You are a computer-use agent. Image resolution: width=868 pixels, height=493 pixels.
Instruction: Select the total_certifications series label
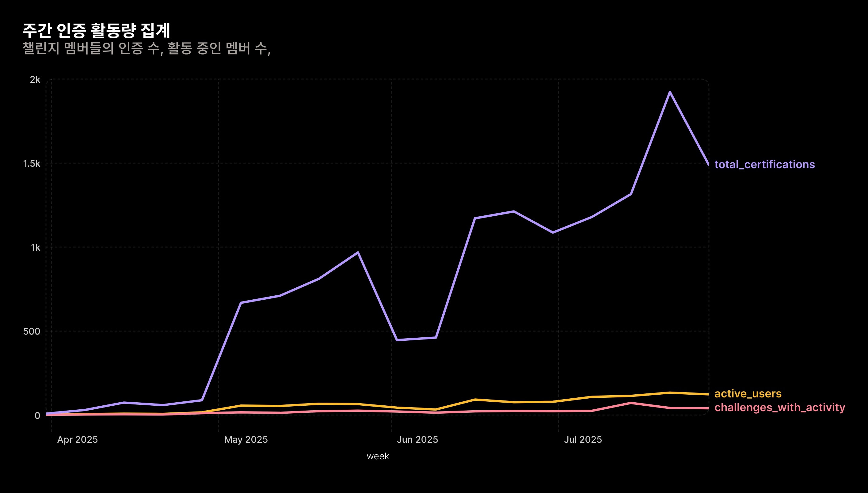(764, 165)
